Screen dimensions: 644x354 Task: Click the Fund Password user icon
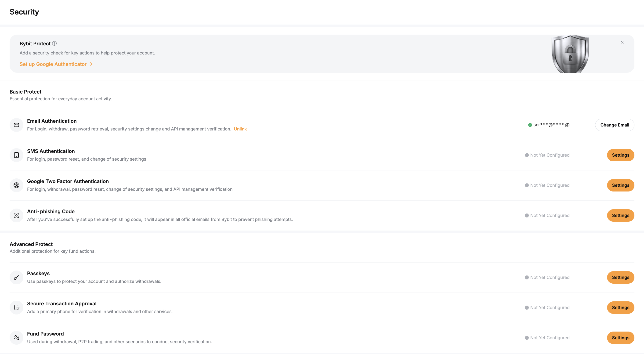17,338
